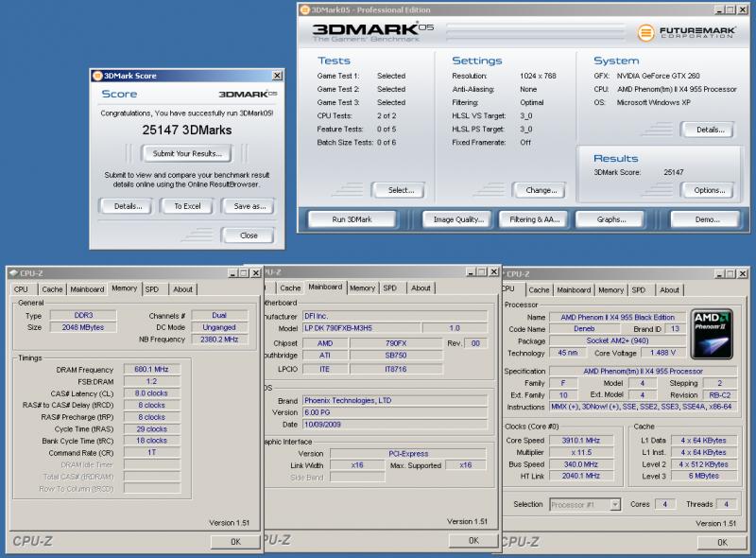Open About tab in memory CPU-Z window
This screenshot has width=756, height=558.
(182, 289)
